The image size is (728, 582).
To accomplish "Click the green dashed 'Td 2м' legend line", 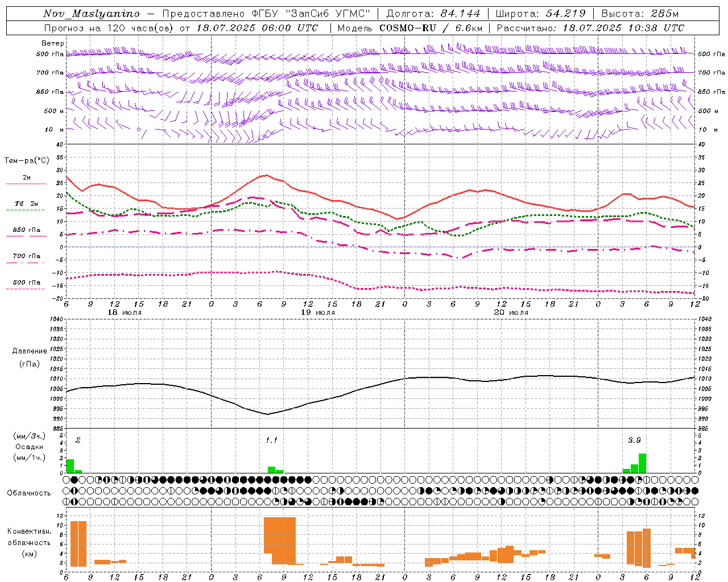I will coord(25,210).
